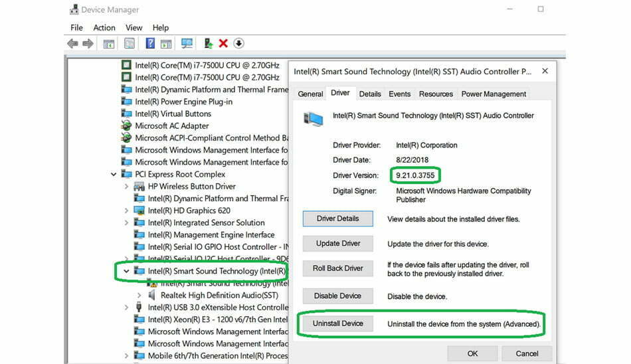Viewport: 631px width, 364px height.
Task: Scan for hardware changes monitor icon
Action: [187, 43]
